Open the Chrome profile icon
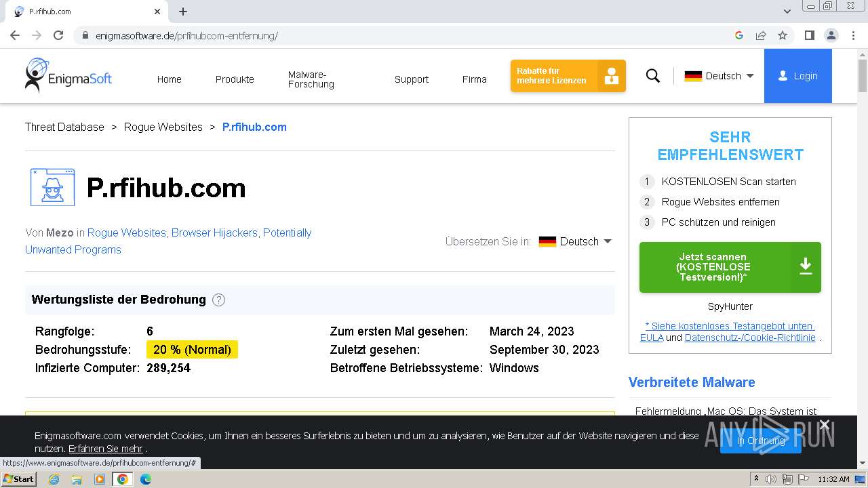The height and width of the screenshot is (488, 868). coord(831,35)
